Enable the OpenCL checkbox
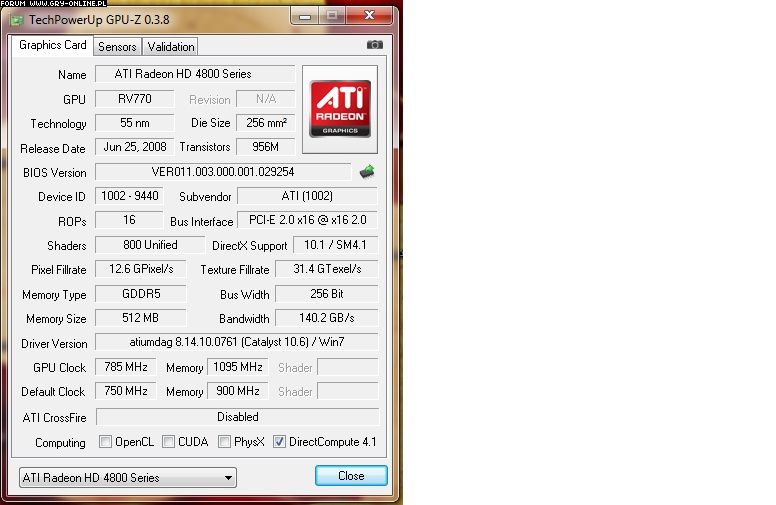 [105, 442]
